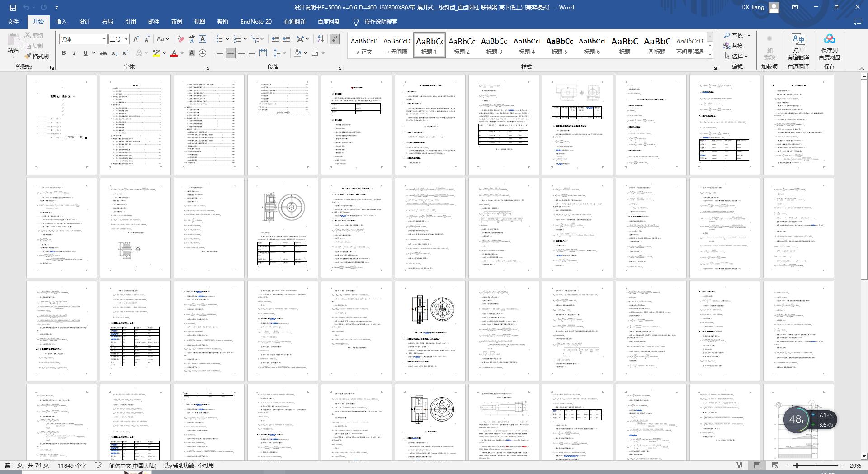Screen dimensions: 868x474
Task: Toggle show/hide paragraph marks
Action: (x=335, y=39)
